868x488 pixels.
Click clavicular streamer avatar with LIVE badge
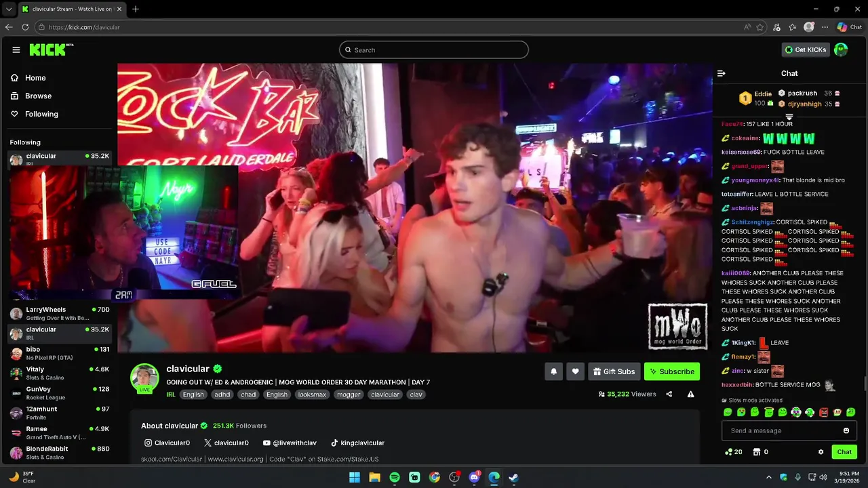point(144,378)
